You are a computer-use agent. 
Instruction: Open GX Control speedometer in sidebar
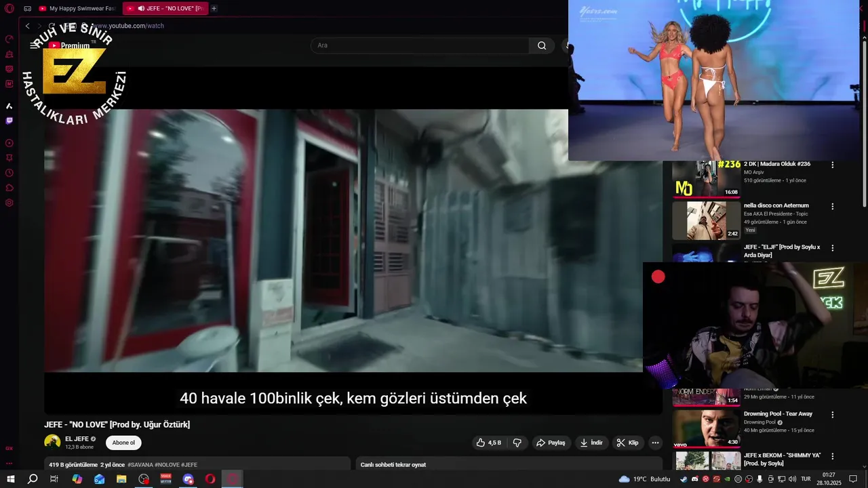point(9,39)
